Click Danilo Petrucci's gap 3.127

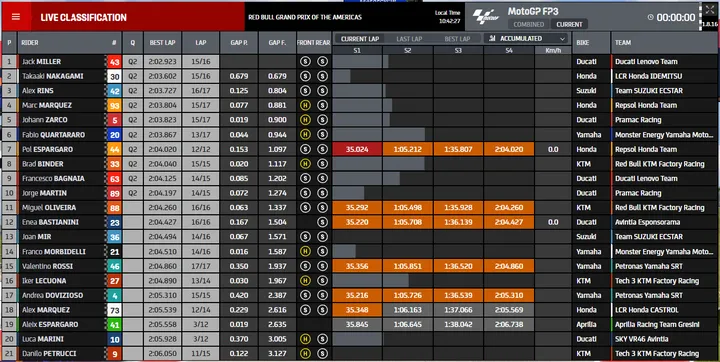click(x=277, y=354)
